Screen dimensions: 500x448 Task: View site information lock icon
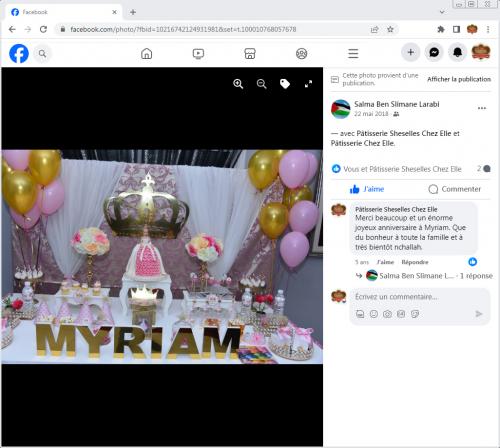pyautogui.click(x=63, y=29)
